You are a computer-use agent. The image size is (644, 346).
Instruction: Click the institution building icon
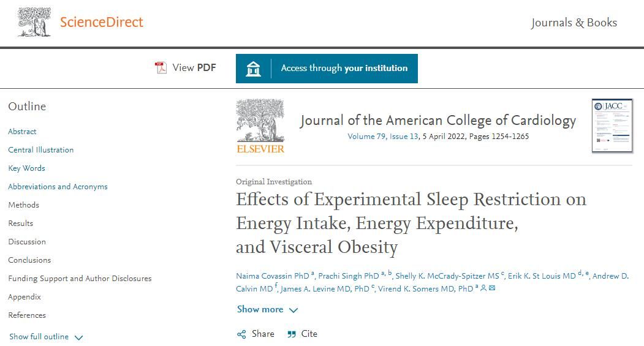click(253, 69)
